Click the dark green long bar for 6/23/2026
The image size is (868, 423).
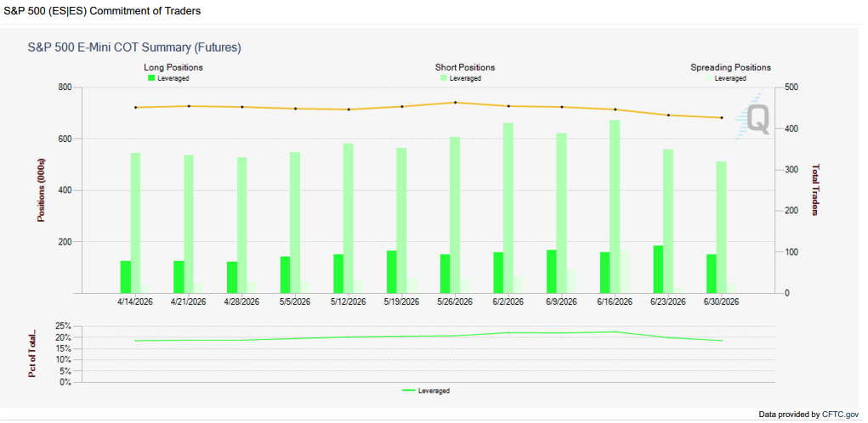658,269
